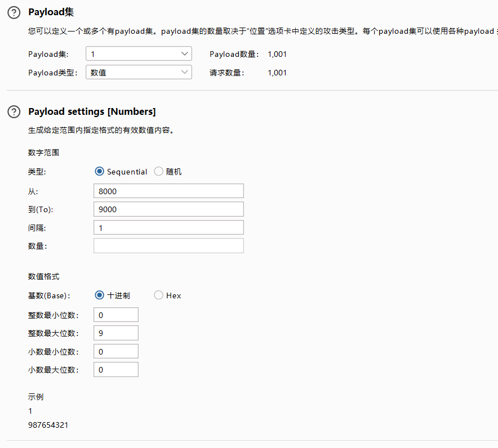Screen dimensions: 498x448
Task: Open help for Payload集 section
Action: tap(14, 12)
